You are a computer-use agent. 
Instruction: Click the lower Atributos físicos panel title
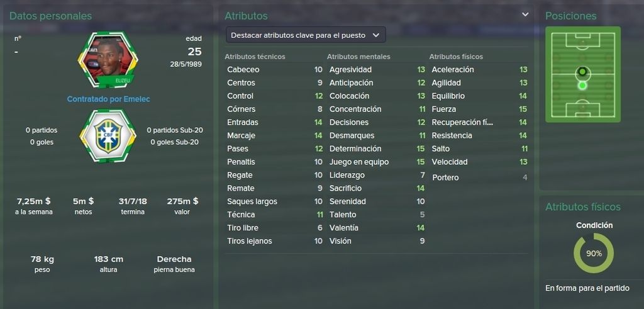coord(582,207)
